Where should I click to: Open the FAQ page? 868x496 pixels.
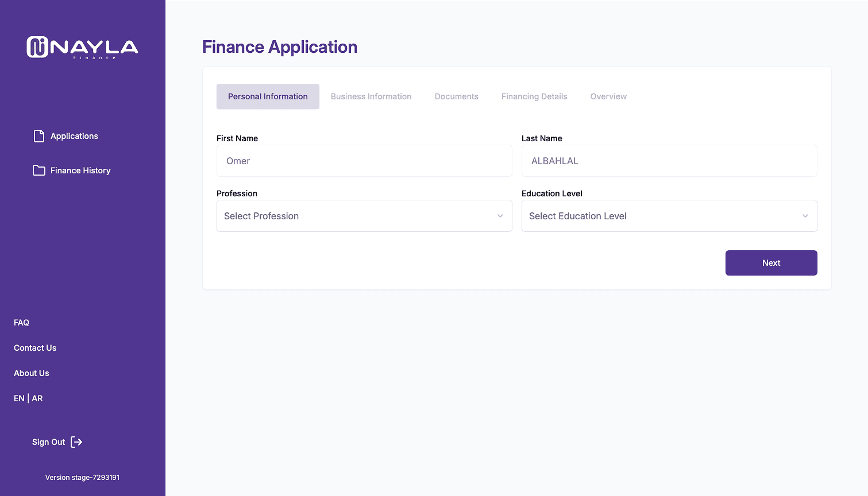(21, 322)
